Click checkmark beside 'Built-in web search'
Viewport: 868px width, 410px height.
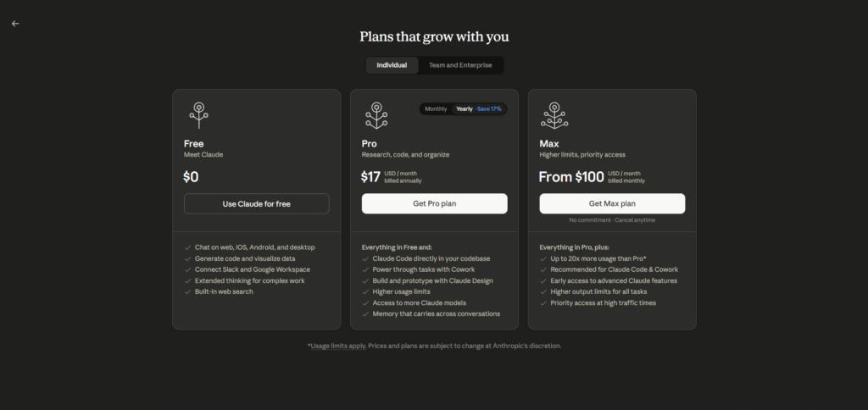[x=187, y=292]
